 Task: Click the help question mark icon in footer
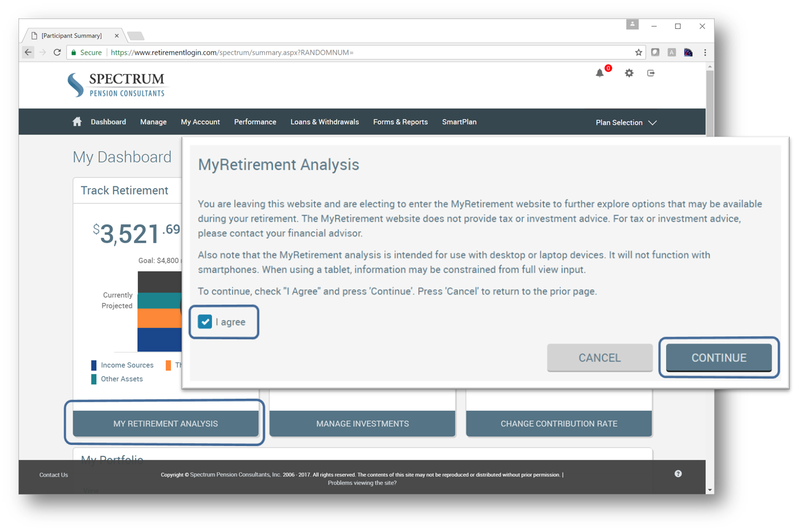[678, 474]
